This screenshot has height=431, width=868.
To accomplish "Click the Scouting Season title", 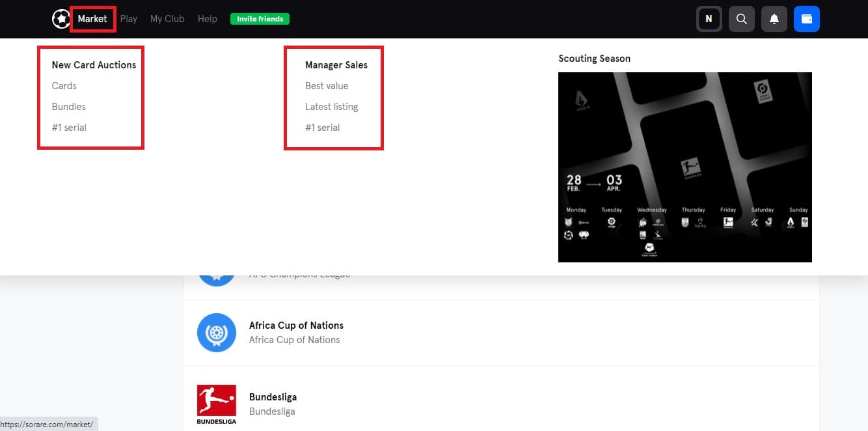I will [x=595, y=59].
